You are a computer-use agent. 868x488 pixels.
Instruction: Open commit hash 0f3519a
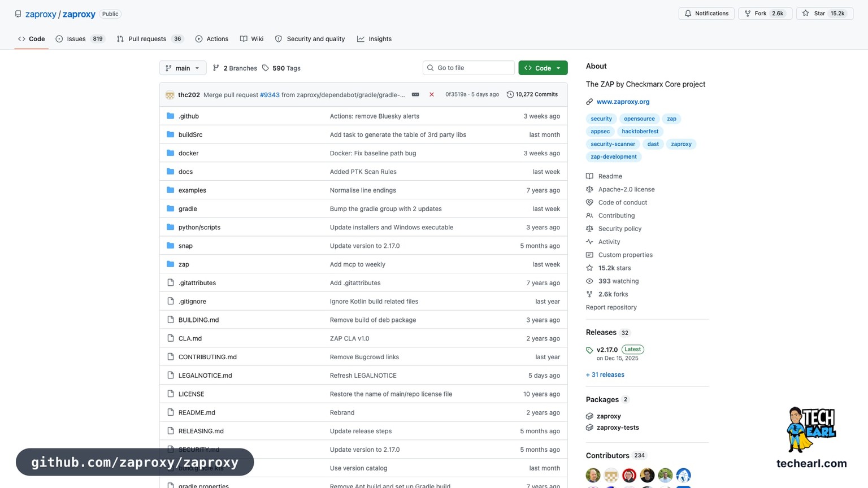pyautogui.click(x=456, y=94)
